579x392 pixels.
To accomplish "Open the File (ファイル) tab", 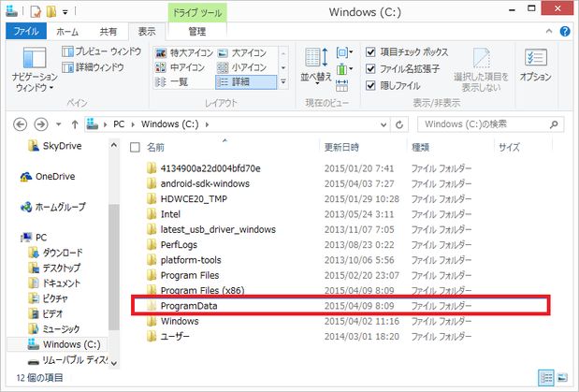I will [26, 32].
